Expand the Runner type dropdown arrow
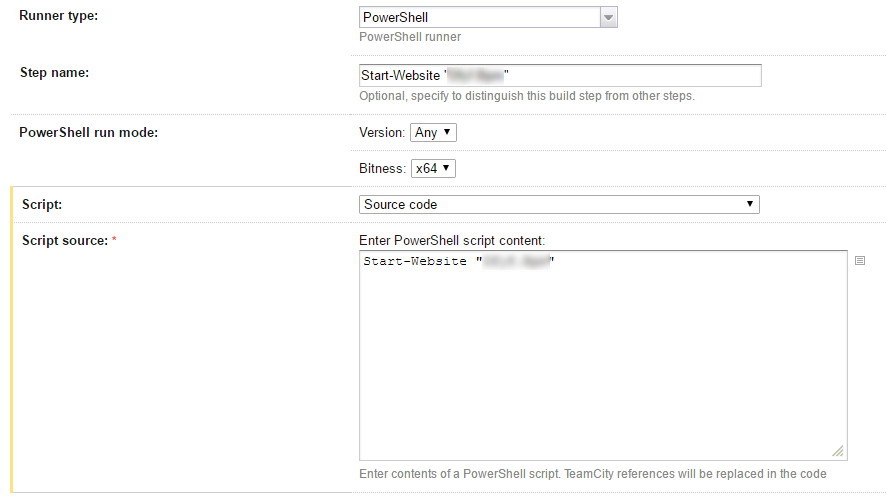This screenshot has height=497, width=887. click(608, 17)
